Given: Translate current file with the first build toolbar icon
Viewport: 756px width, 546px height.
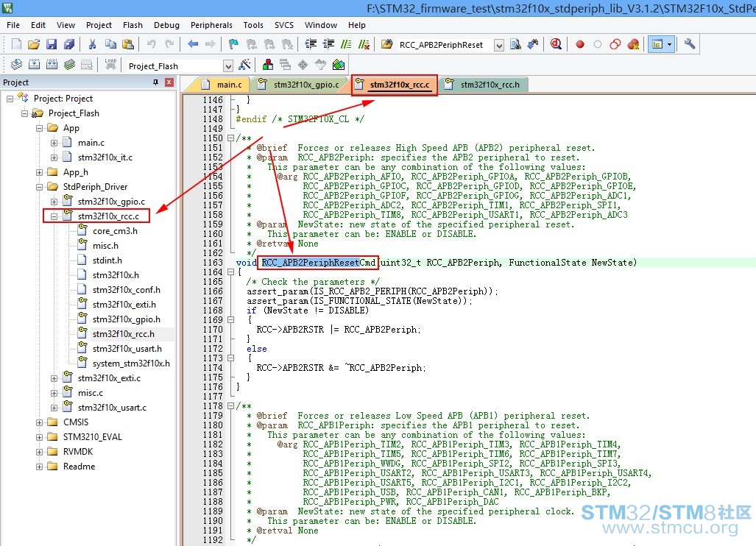Looking at the screenshot, I should pyautogui.click(x=16, y=65).
